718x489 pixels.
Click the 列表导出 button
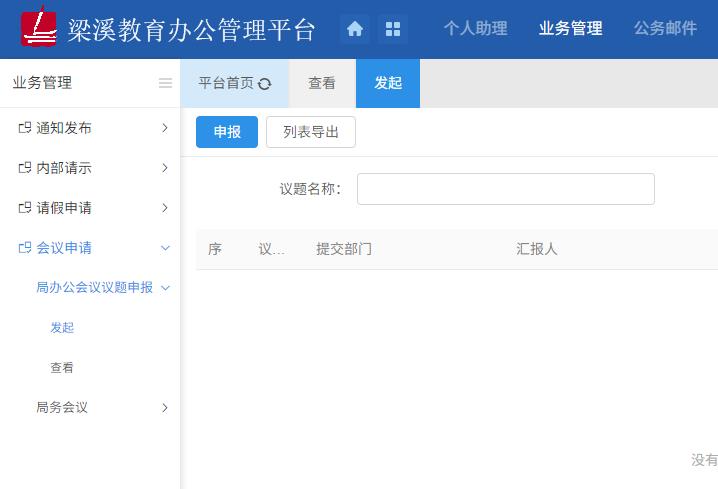[310, 132]
